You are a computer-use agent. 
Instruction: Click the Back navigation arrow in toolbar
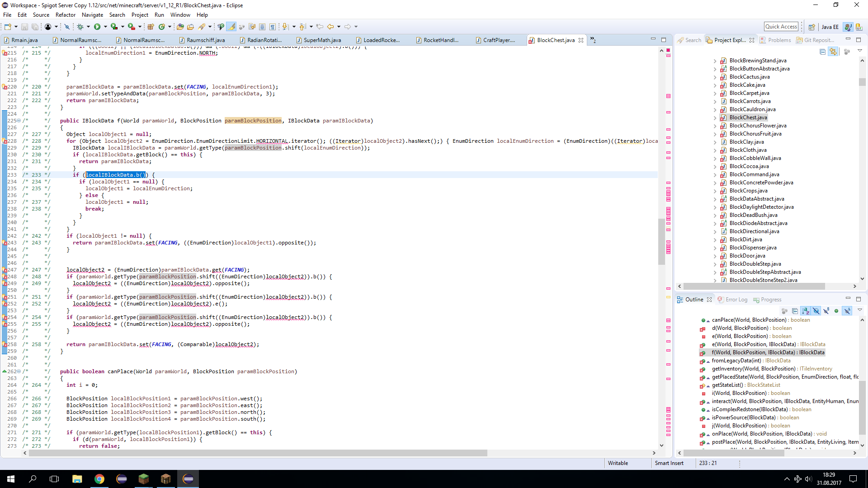point(330,27)
